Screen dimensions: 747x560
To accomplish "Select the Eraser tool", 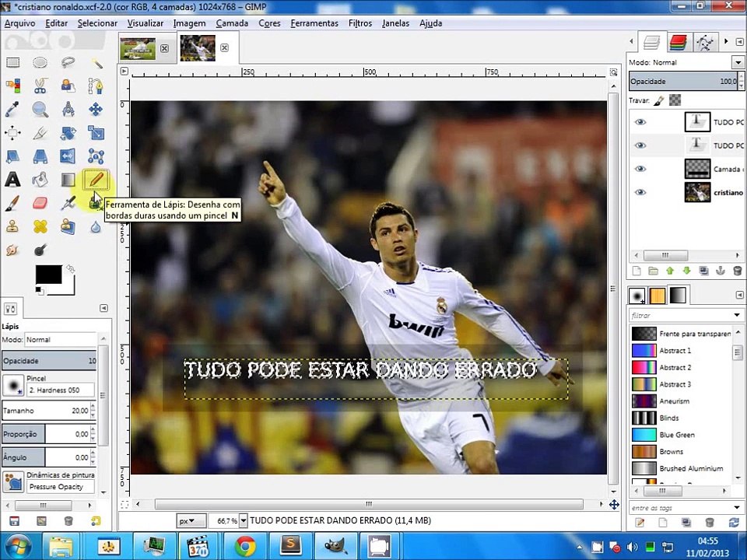I will (x=40, y=203).
